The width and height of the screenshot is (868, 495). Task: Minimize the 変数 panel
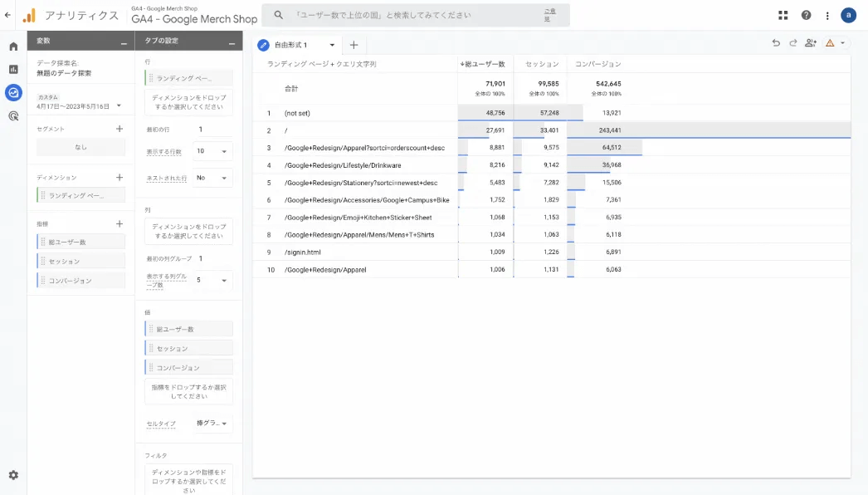click(x=124, y=43)
